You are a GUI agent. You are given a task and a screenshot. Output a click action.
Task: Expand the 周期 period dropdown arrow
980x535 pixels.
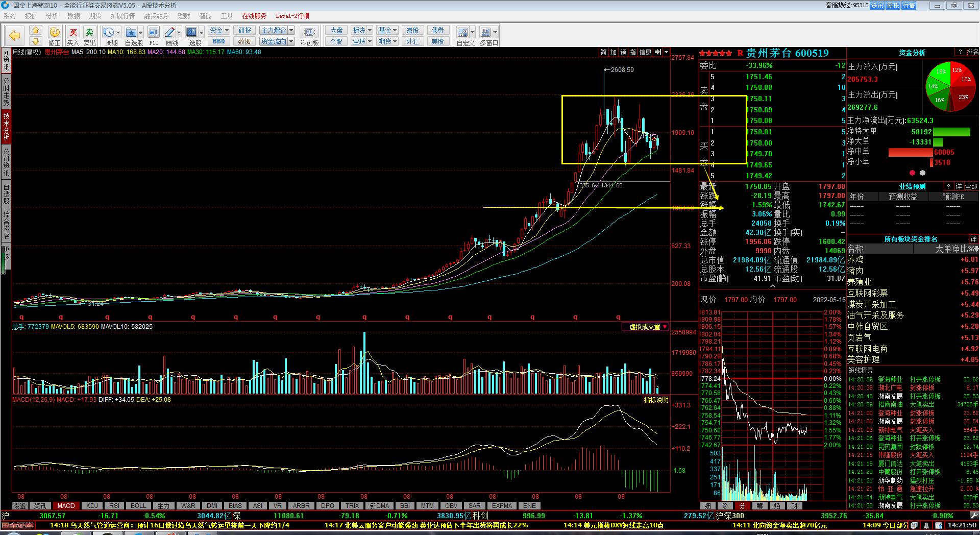click(118, 32)
